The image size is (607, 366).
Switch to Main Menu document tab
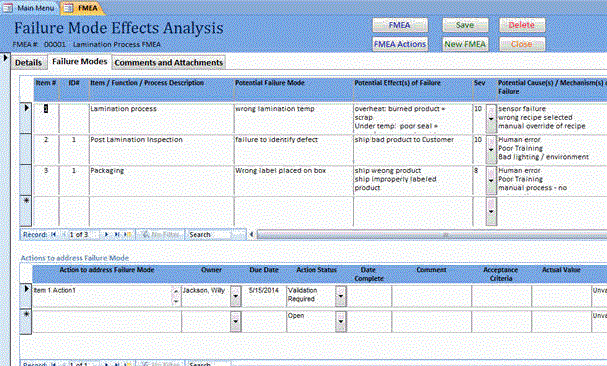pyautogui.click(x=30, y=8)
